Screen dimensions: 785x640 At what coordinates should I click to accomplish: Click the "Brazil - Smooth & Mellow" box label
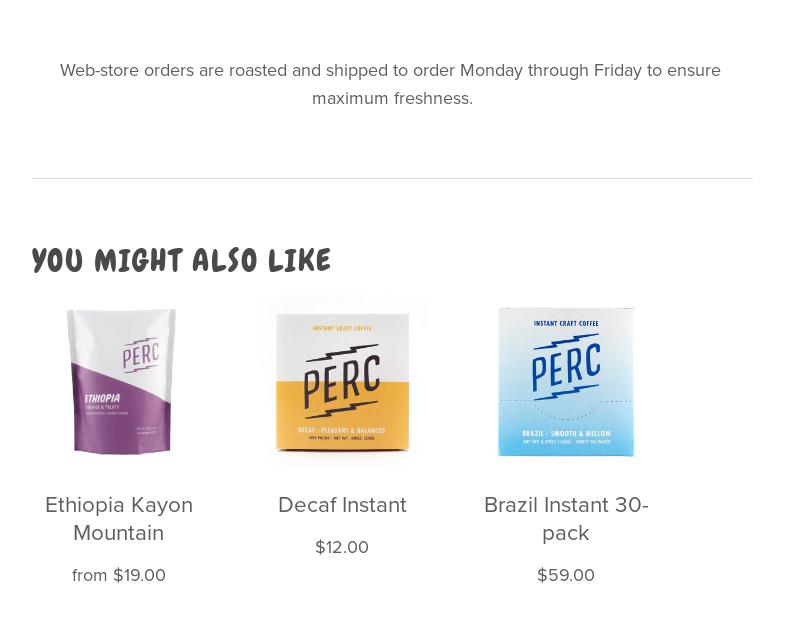pos(566,434)
